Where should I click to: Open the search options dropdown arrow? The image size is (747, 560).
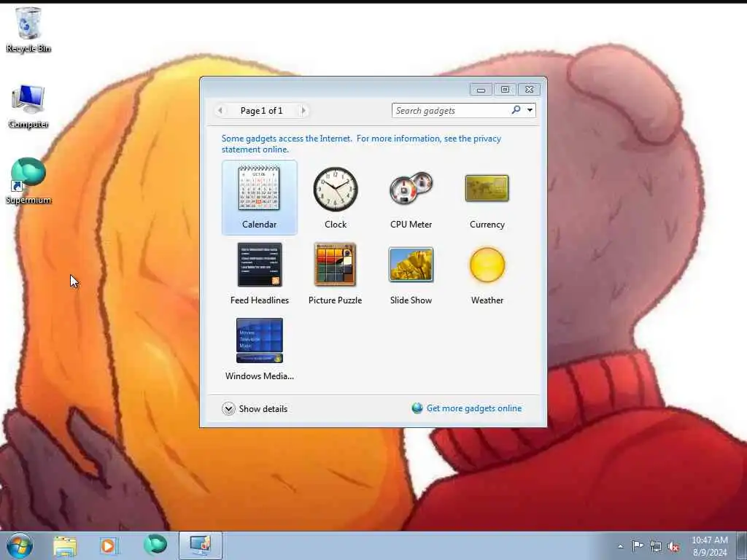click(530, 111)
